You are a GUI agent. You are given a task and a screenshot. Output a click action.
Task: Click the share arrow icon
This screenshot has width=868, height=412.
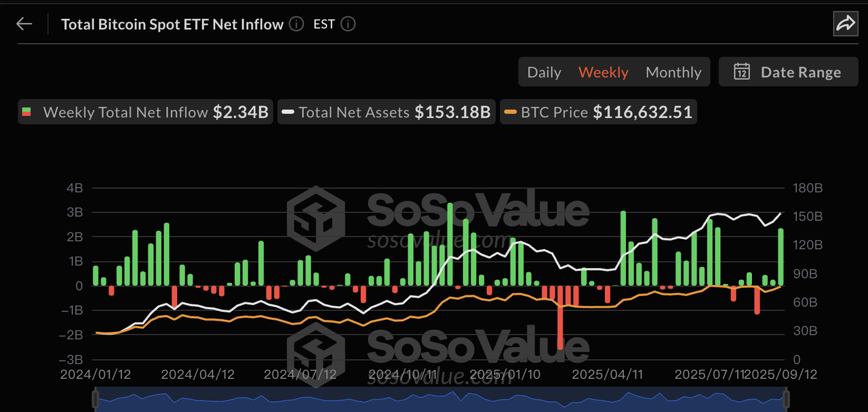[845, 24]
